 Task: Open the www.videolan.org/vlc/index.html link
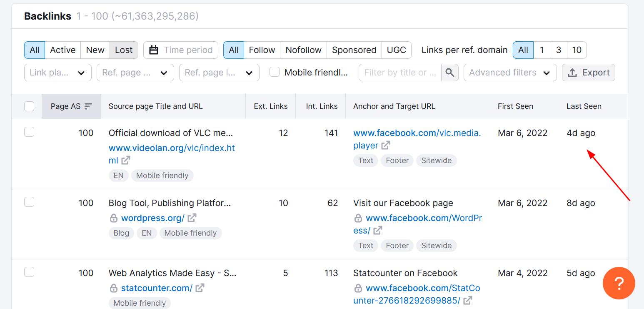[x=172, y=148]
